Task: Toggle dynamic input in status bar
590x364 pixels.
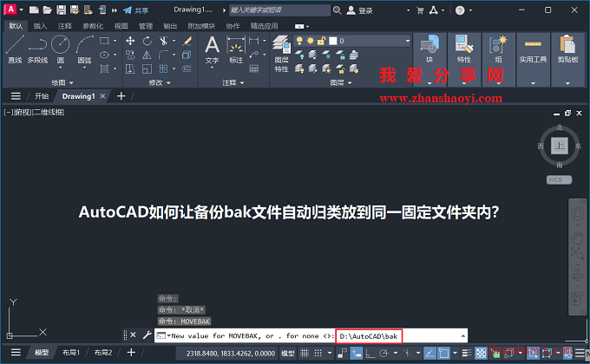Action: pos(356,353)
